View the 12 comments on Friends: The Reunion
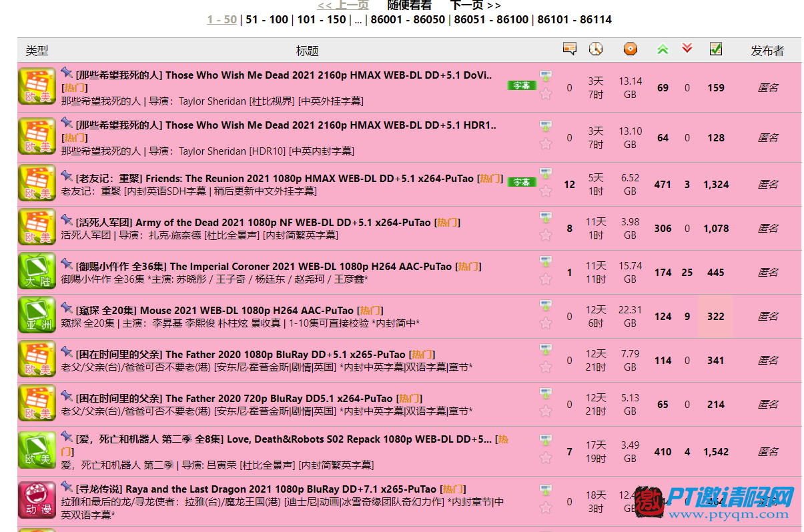This screenshot has height=532, width=804. click(x=569, y=185)
